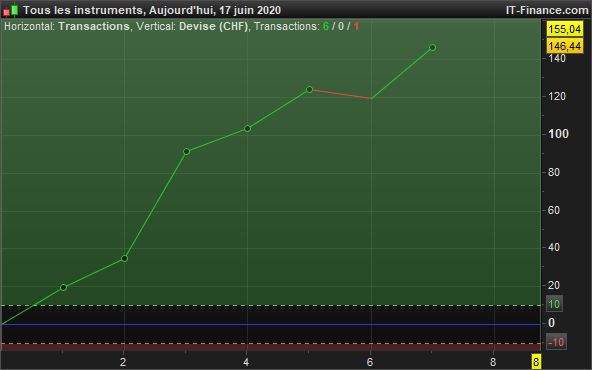The width and height of the screenshot is (592, 370).
Task: Click the green dashed threshold line
Action: click(x=271, y=305)
